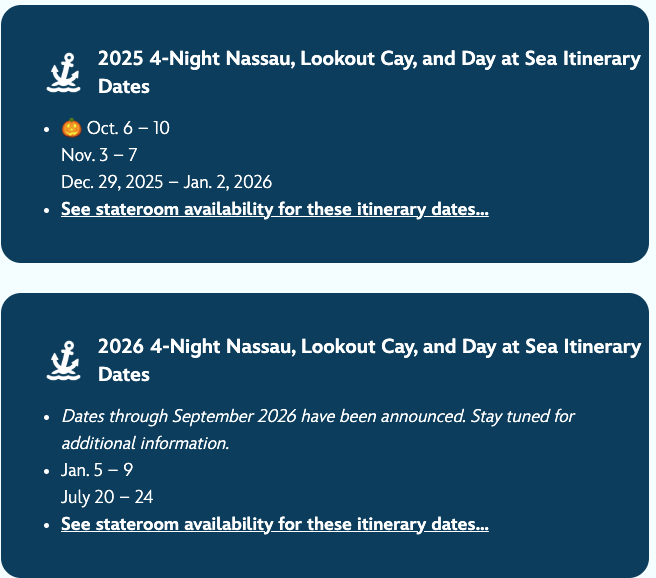Click the bullet point before Jan. 5 – 9
This screenshot has width=656, height=578.
click(46, 471)
